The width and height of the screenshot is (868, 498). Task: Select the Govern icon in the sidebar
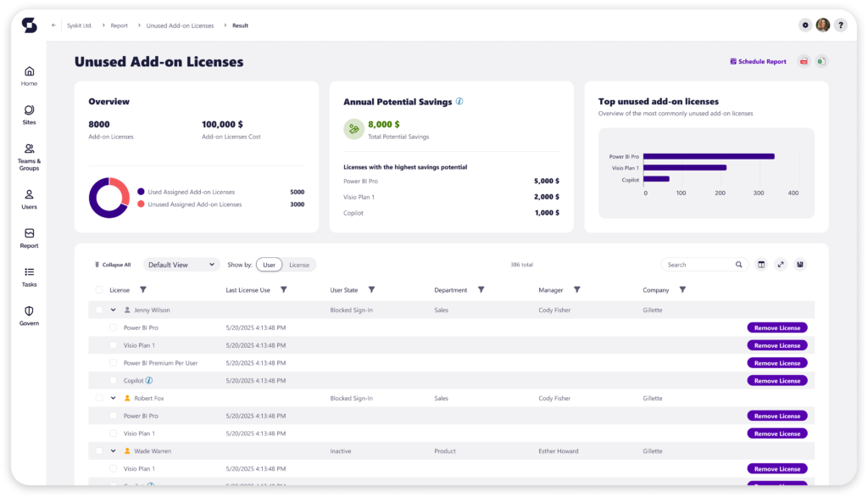29,316
